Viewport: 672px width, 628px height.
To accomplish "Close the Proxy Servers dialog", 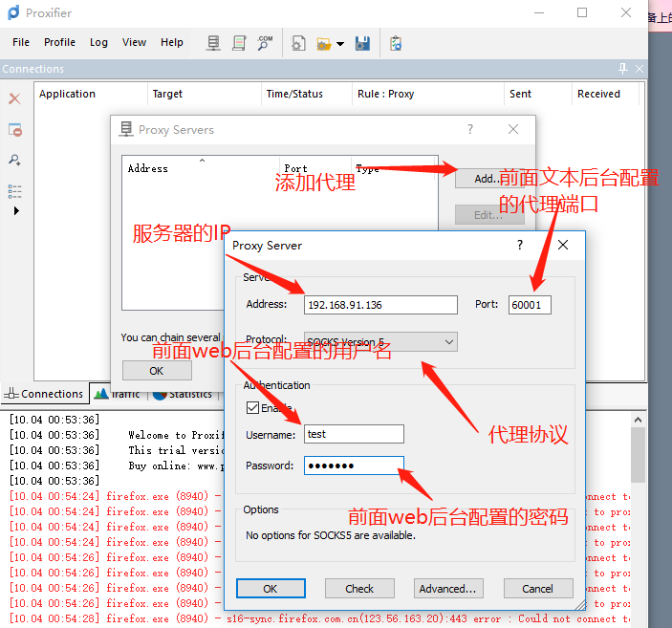I will click(x=513, y=129).
